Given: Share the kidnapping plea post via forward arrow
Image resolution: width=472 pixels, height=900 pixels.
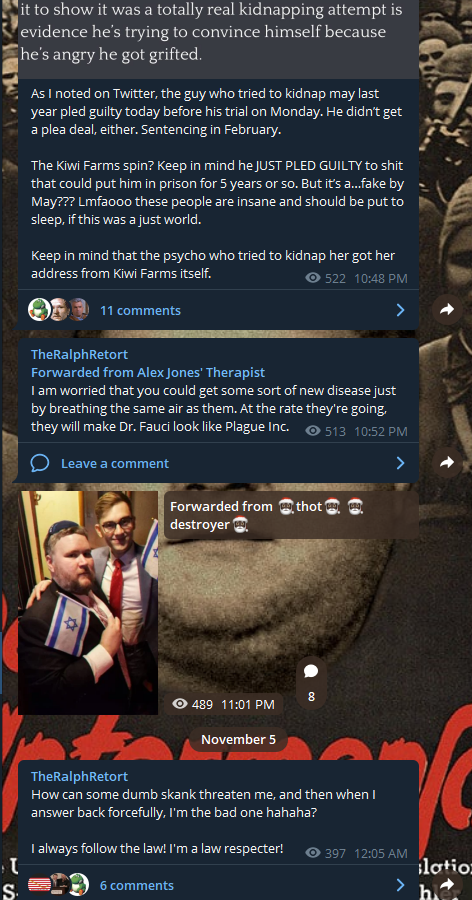Looking at the screenshot, I should (447, 310).
